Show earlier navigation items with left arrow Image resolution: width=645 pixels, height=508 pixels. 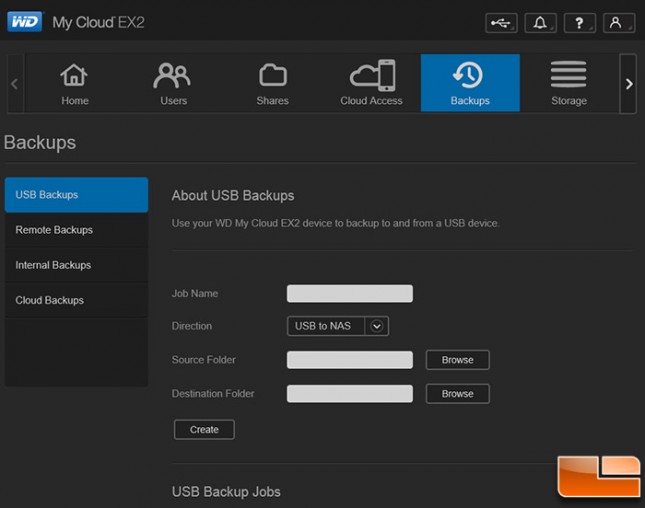tap(15, 84)
